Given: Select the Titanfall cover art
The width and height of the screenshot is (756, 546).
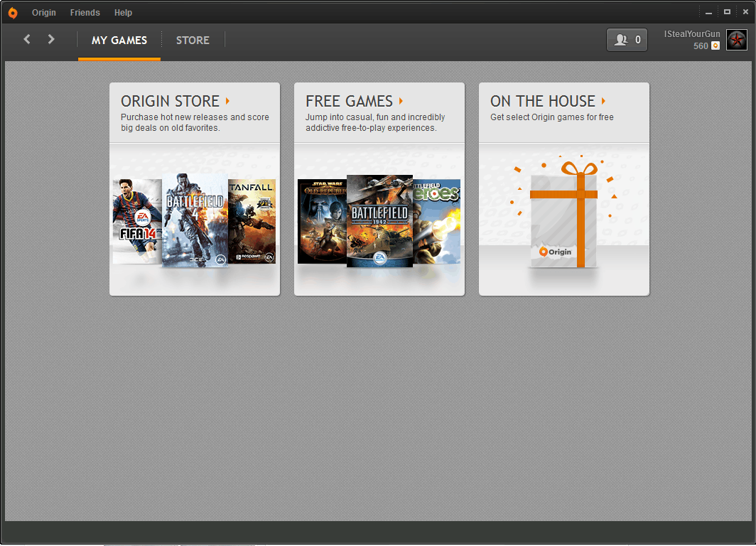Looking at the screenshot, I should [252, 221].
